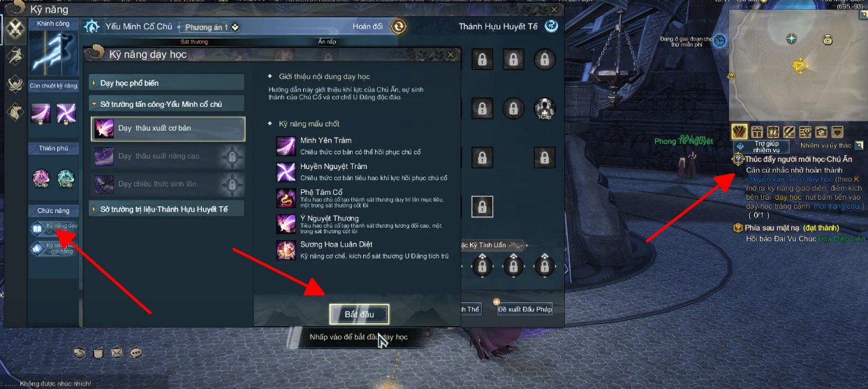This screenshot has height=389, width=868.
Task: Click the Đề xuất Đấu Pháp button
Action: [524, 309]
